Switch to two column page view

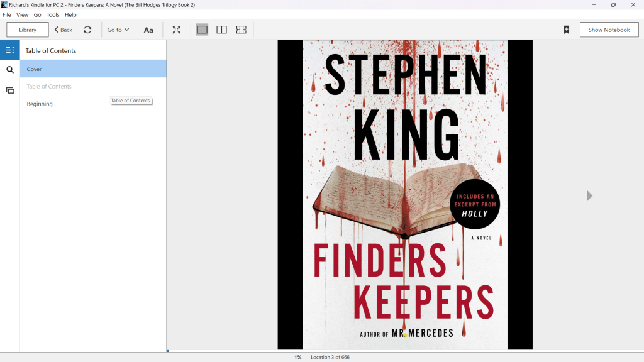pyautogui.click(x=221, y=30)
